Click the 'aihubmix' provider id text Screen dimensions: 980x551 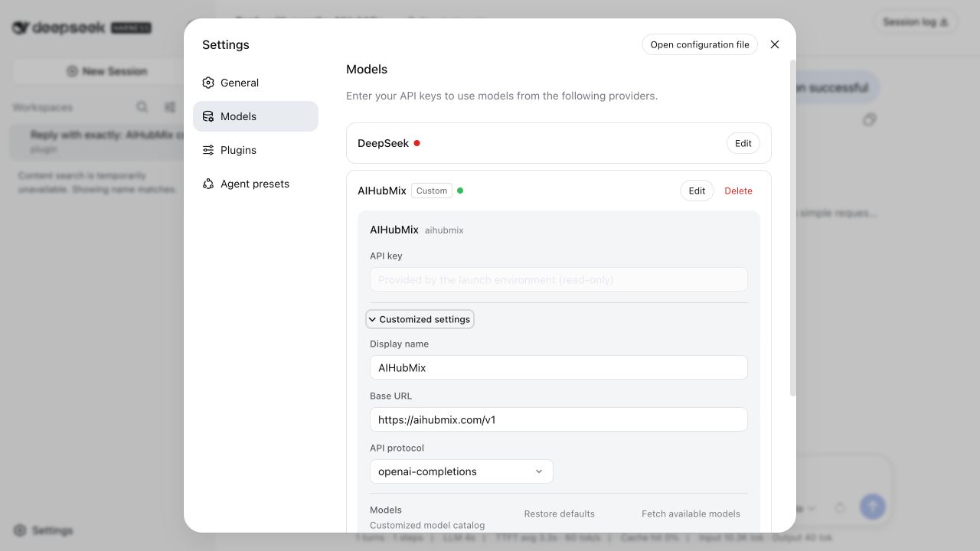[x=444, y=230]
